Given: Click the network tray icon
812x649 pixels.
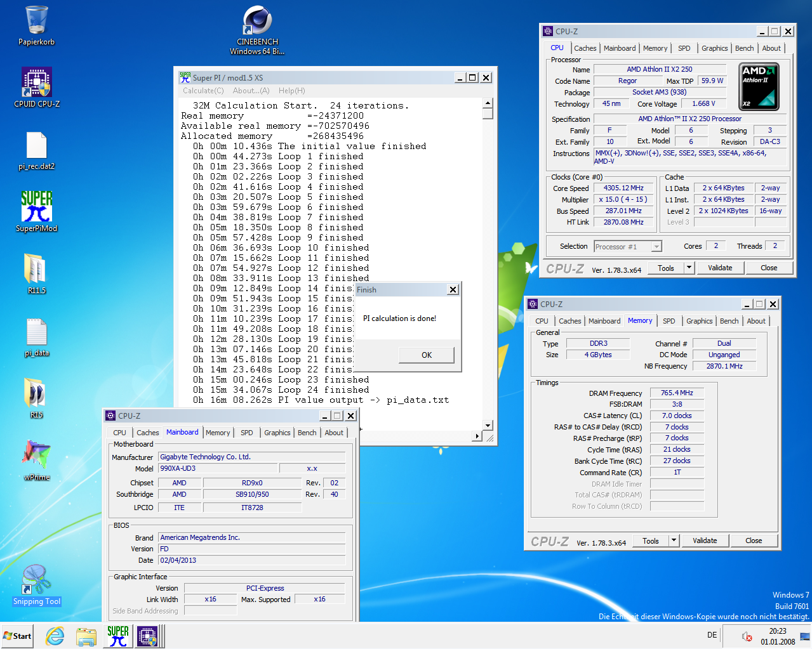Looking at the screenshot, I should click(805, 636).
